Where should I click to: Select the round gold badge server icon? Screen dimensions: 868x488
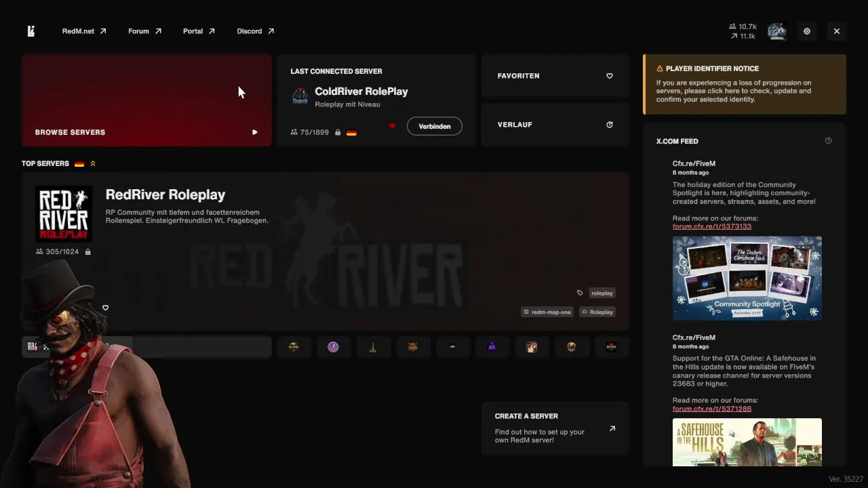coord(572,347)
